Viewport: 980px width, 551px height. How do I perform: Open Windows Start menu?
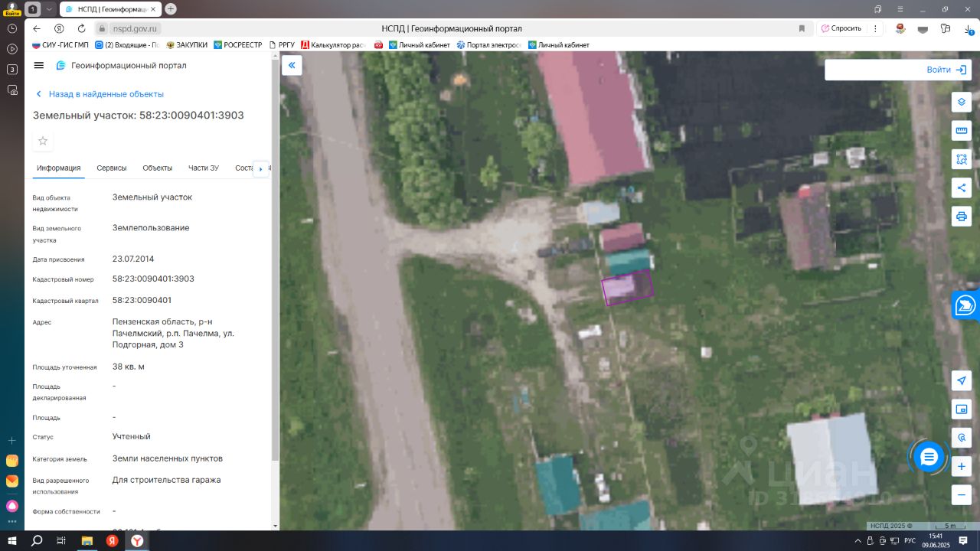click(12, 541)
